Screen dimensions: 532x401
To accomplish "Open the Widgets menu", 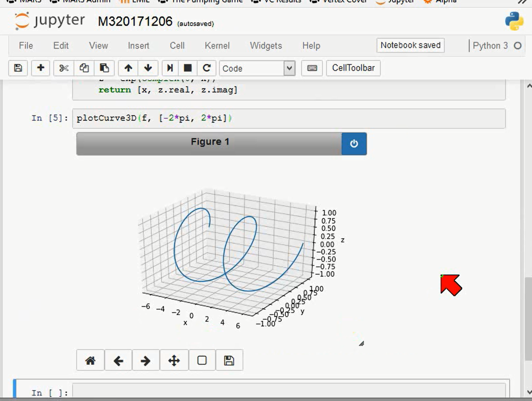I will [266, 46].
